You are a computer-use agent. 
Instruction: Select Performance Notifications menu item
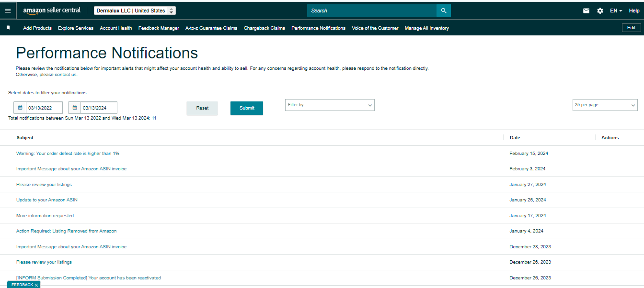[318, 28]
